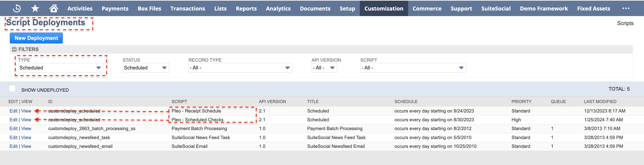The width and height of the screenshot is (644, 165).
Task: Click the High priority cell
Action: click(x=516, y=120)
